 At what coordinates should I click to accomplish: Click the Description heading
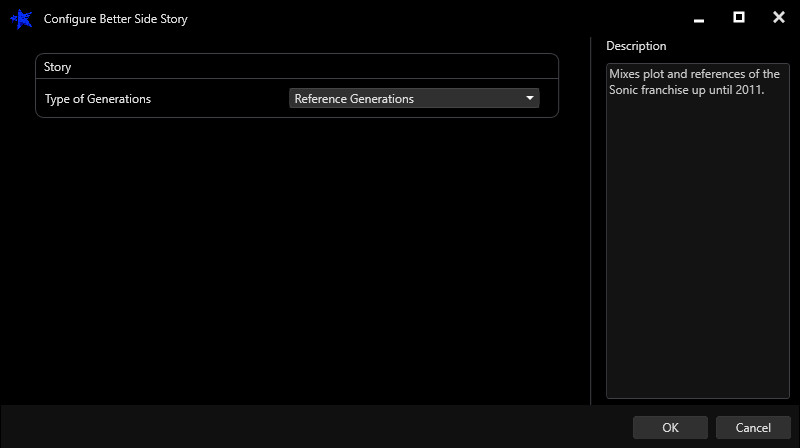[x=636, y=46]
